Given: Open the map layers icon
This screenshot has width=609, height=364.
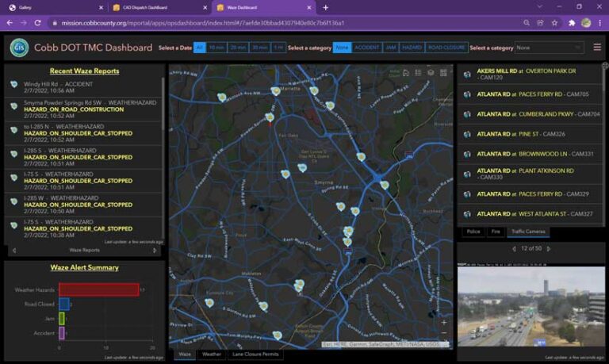Looking at the screenshot, I should pyautogui.click(x=431, y=73).
